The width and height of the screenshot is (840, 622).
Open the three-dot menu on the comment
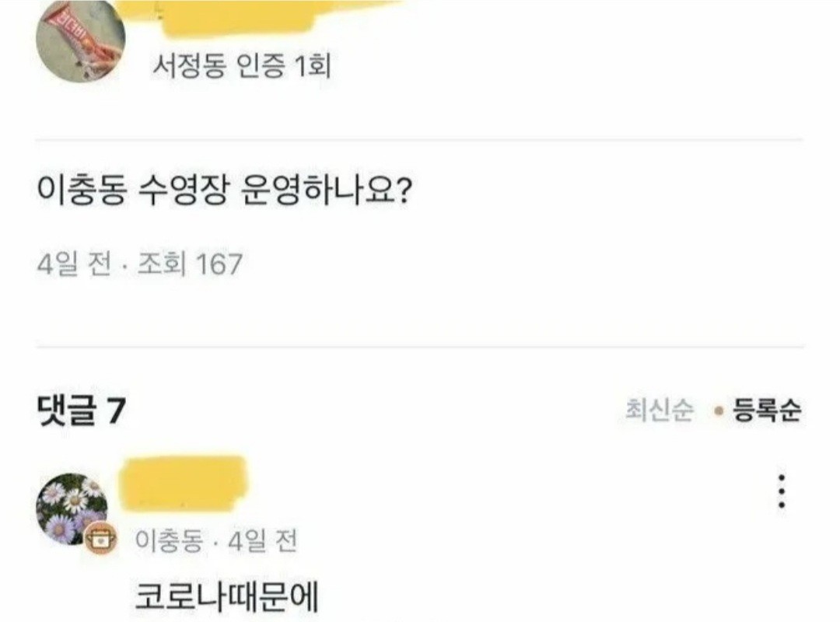tap(782, 491)
